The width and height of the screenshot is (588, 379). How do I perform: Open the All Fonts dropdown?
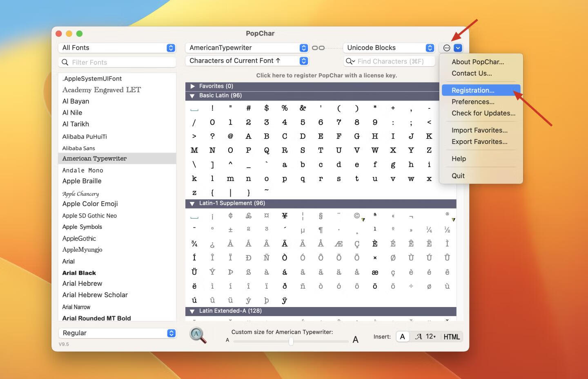pos(117,48)
